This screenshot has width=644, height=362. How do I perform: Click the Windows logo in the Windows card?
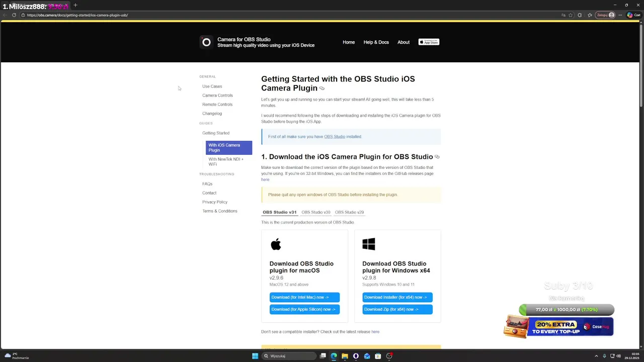tap(369, 244)
